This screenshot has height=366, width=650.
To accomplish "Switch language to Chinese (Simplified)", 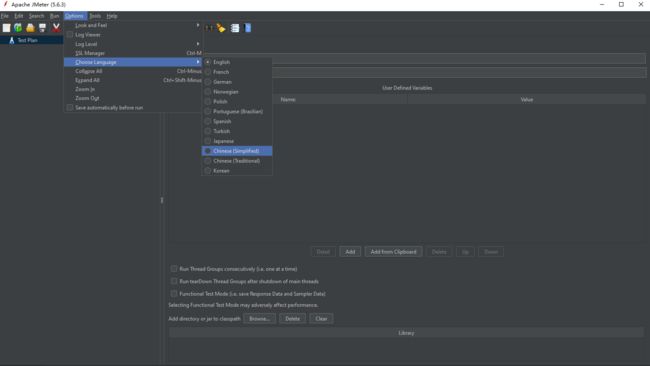I will tap(237, 151).
